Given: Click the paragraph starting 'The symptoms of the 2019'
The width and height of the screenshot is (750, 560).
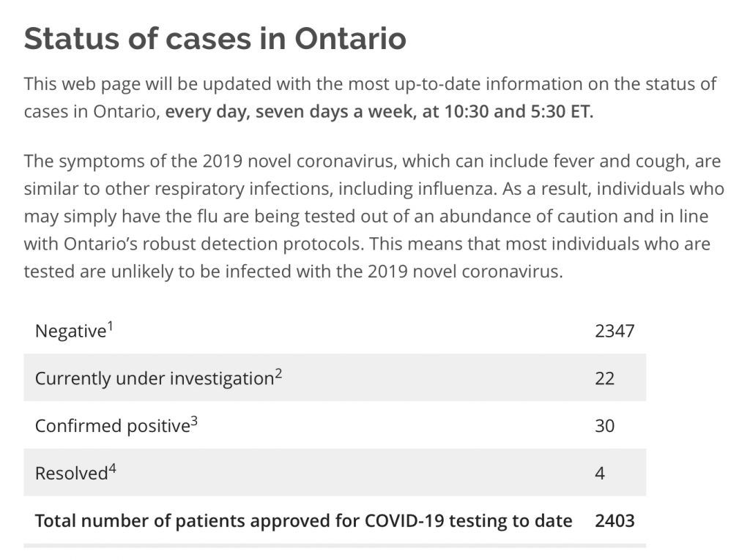Looking at the screenshot, I should [374, 216].
